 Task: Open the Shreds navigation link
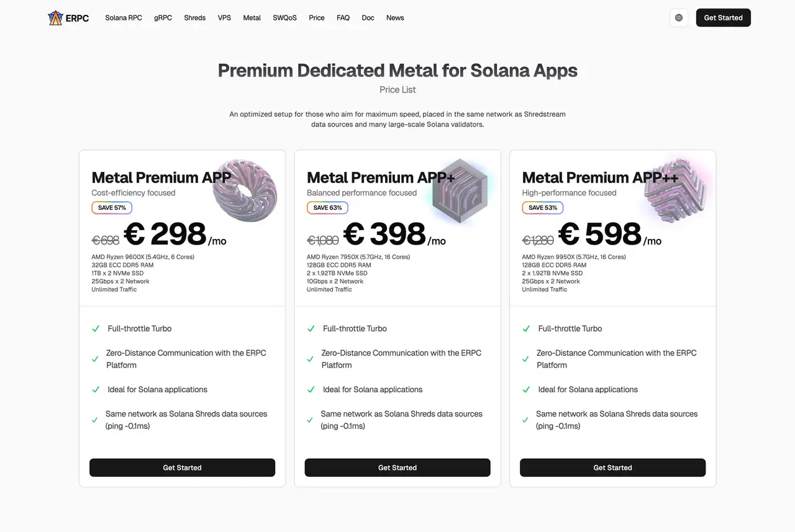coord(194,17)
